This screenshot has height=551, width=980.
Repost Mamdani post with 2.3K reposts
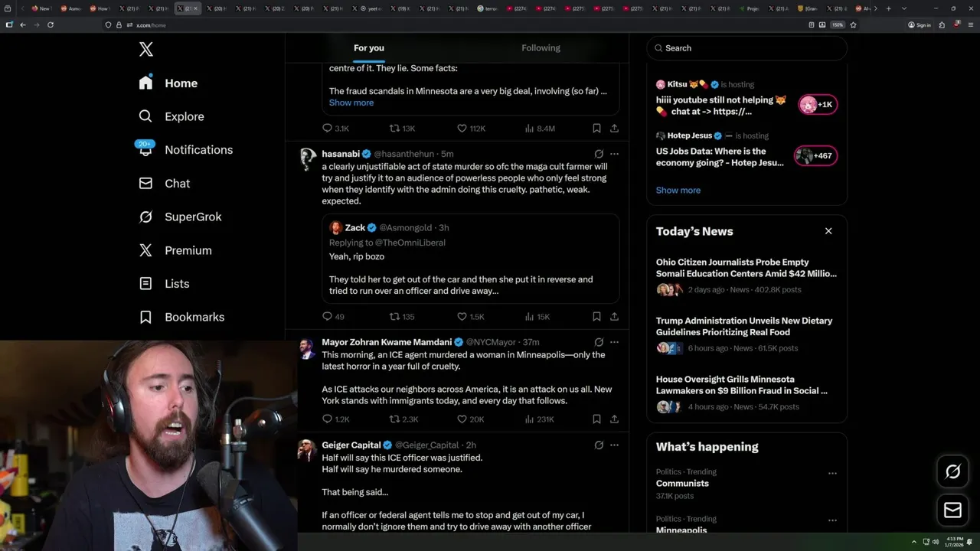click(x=403, y=419)
